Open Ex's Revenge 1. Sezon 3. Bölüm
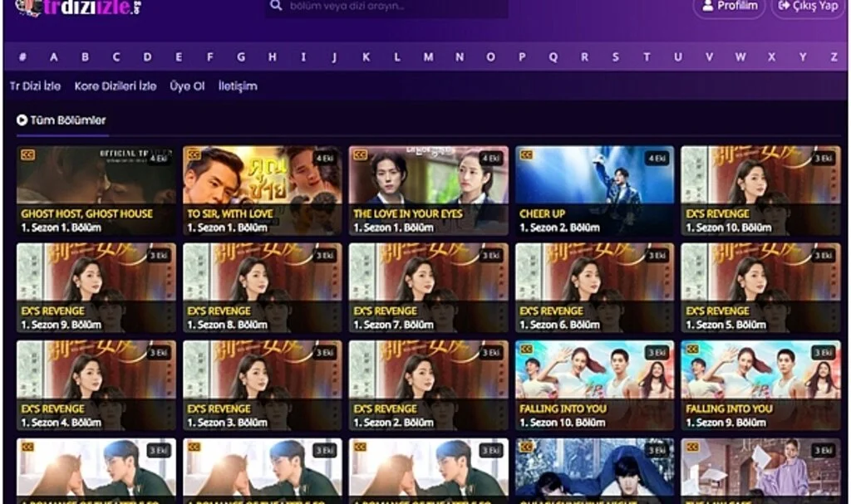The image size is (851, 504). 263,385
